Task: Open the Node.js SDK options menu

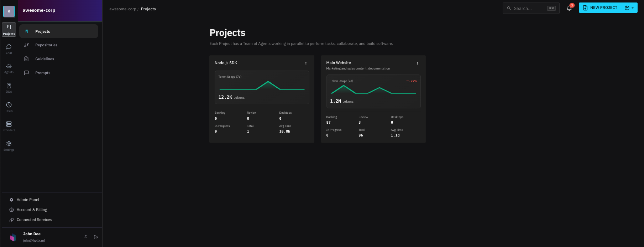Action: point(306,63)
